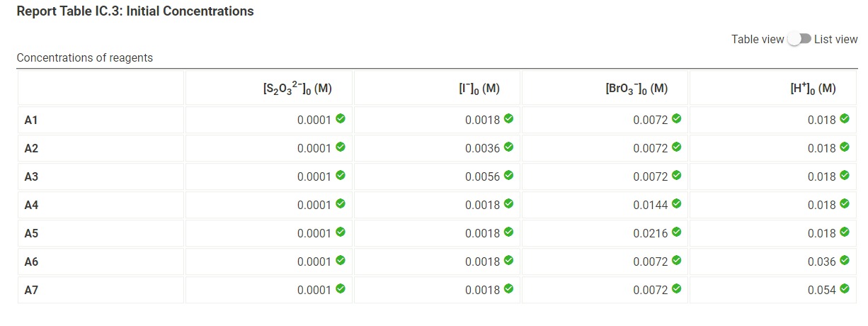
Task: Click the 'Table view' label
Action: [758, 40]
